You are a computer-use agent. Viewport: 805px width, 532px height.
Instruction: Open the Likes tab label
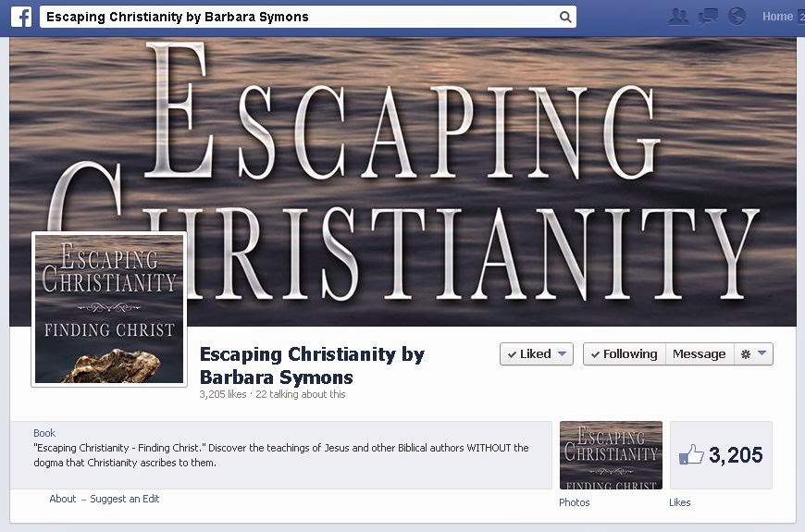[679, 502]
